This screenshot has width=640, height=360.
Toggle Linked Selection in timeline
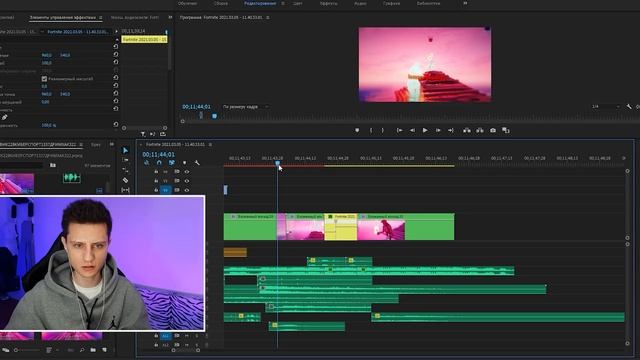[x=171, y=163]
